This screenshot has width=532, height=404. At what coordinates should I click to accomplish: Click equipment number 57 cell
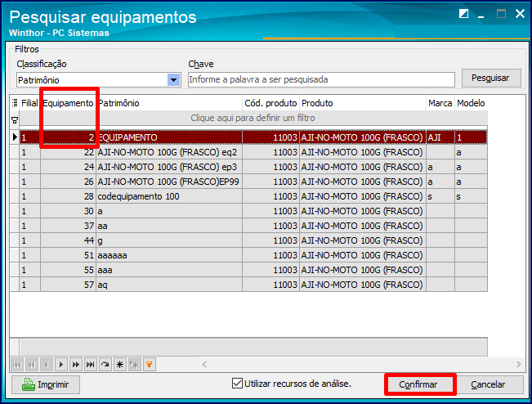(68, 285)
